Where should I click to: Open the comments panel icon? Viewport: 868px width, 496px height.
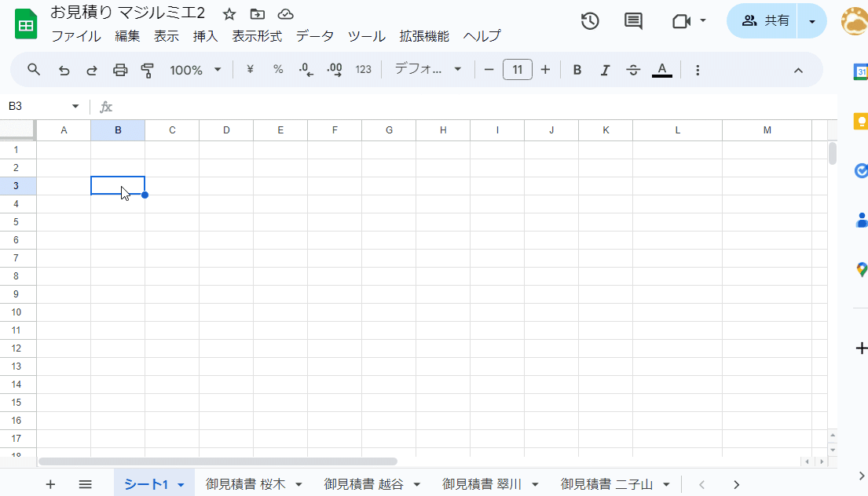[x=633, y=21]
